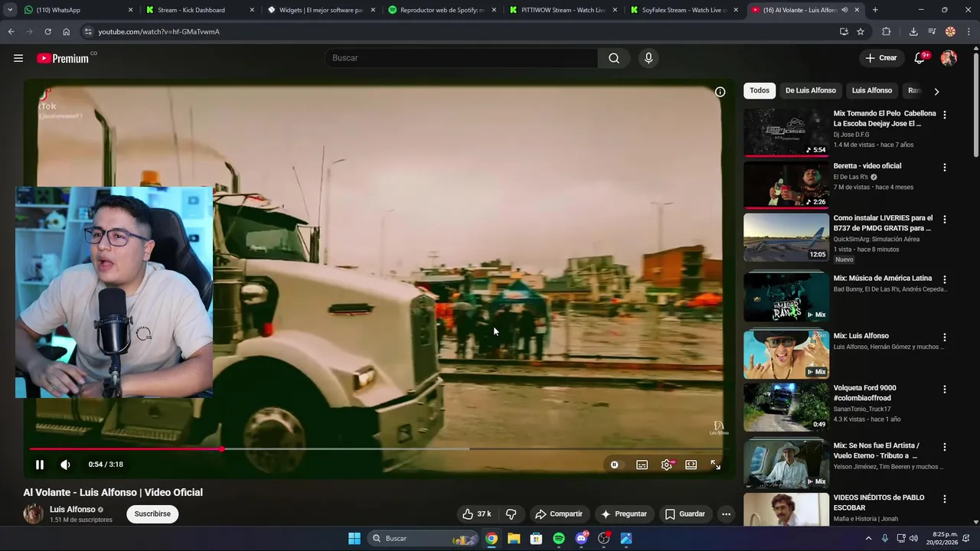
Task: Show more filter chips with right arrow
Action: click(x=936, y=91)
